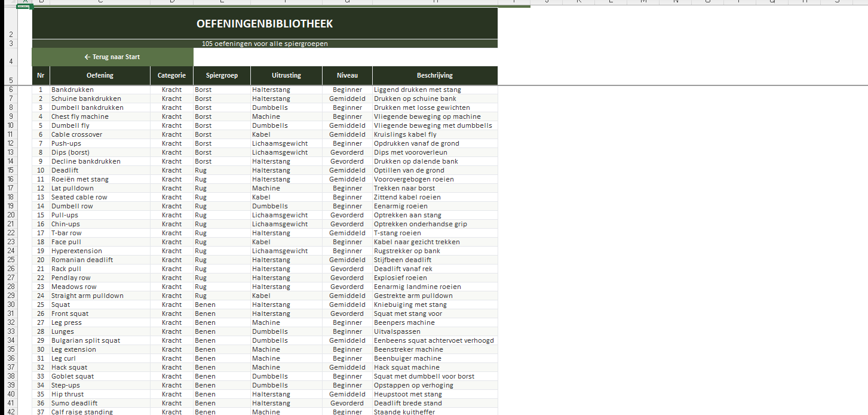Select the Hyperextension exercise cell
The image size is (868, 415).
(100, 251)
